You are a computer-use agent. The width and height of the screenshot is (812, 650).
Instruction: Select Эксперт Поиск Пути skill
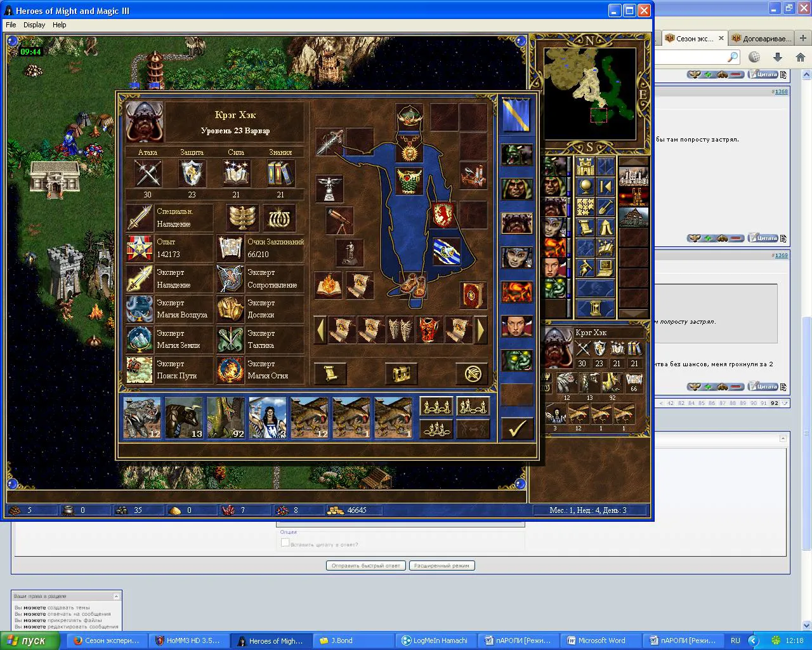(x=169, y=369)
